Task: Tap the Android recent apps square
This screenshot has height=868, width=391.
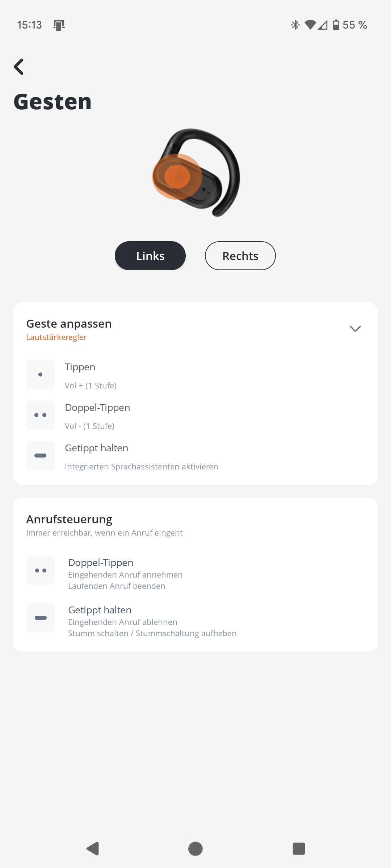Action: (299, 848)
